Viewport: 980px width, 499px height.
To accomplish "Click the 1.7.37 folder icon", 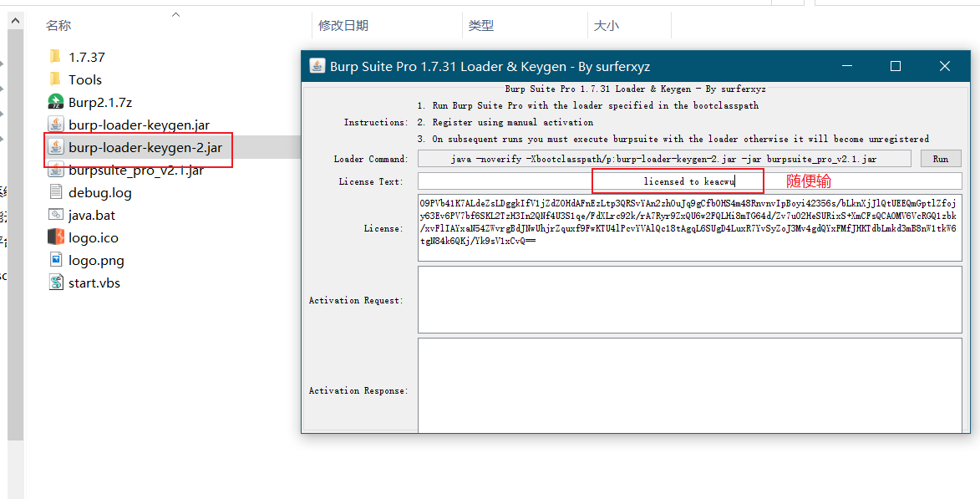I will [x=55, y=57].
